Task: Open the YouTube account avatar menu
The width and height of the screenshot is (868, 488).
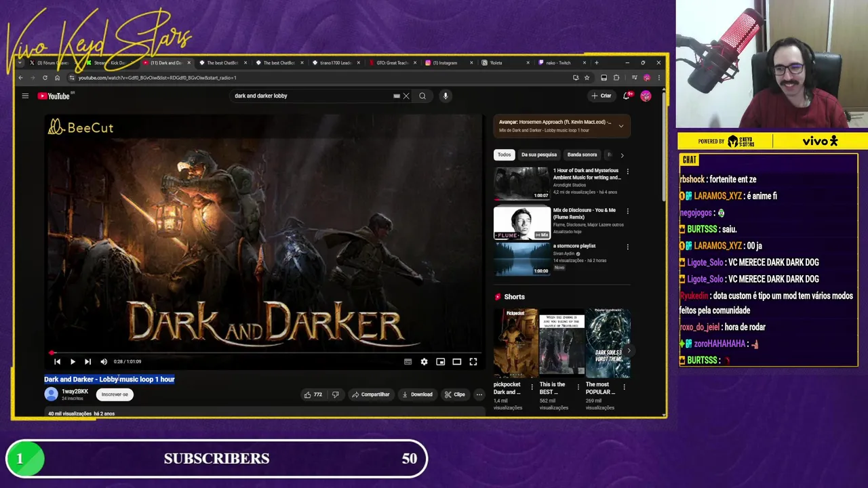Action: click(x=646, y=96)
